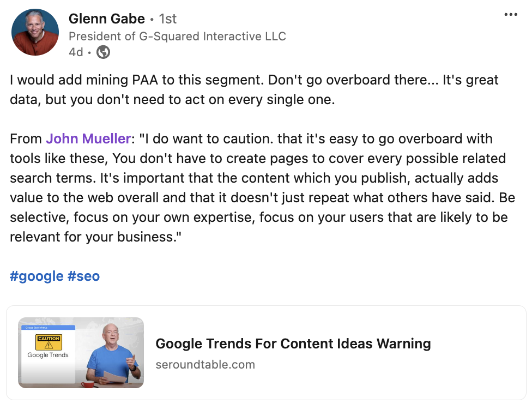
Task: Click Glenn Gabe's profile photo
Action: [35, 32]
